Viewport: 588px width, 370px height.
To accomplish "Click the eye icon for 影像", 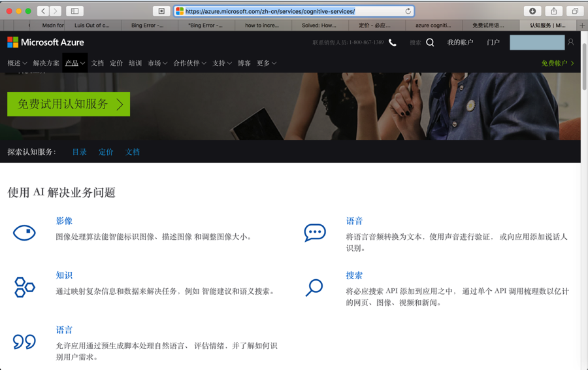I will [x=24, y=233].
